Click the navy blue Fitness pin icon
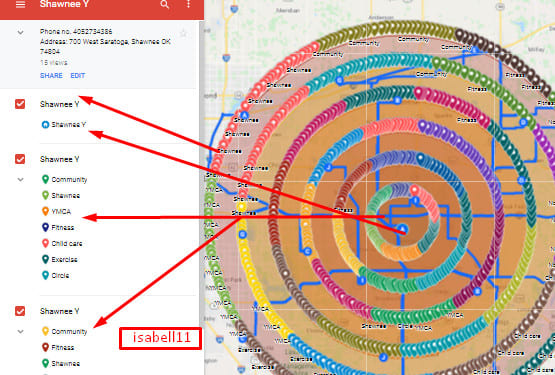555x375 pixels. pyautogui.click(x=45, y=227)
